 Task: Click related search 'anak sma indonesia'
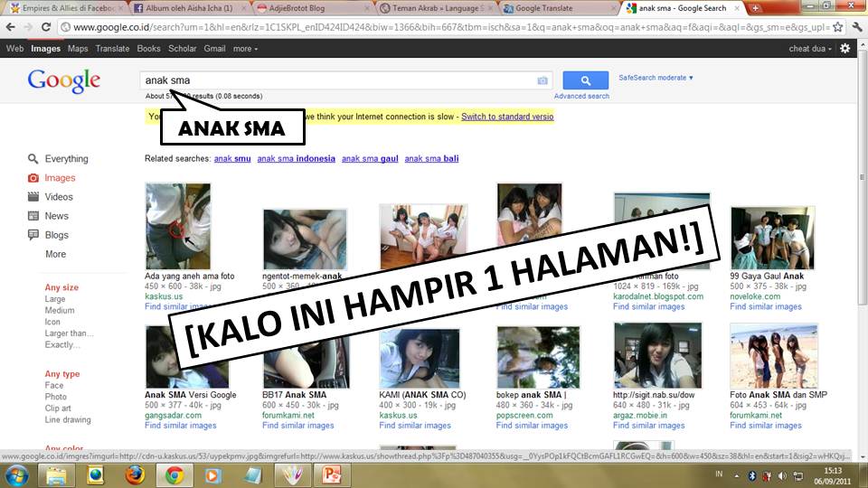point(297,159)
